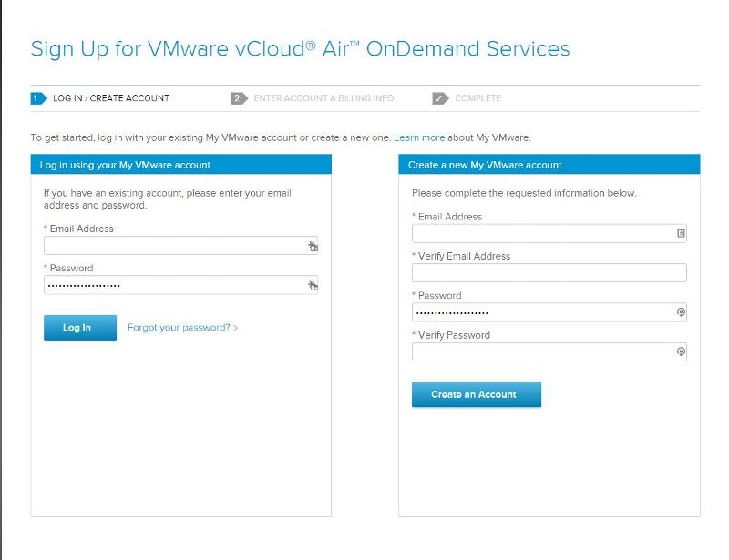Click step 1 arrow badge icon
729x560 pixels.
click(x=38, y=98)
